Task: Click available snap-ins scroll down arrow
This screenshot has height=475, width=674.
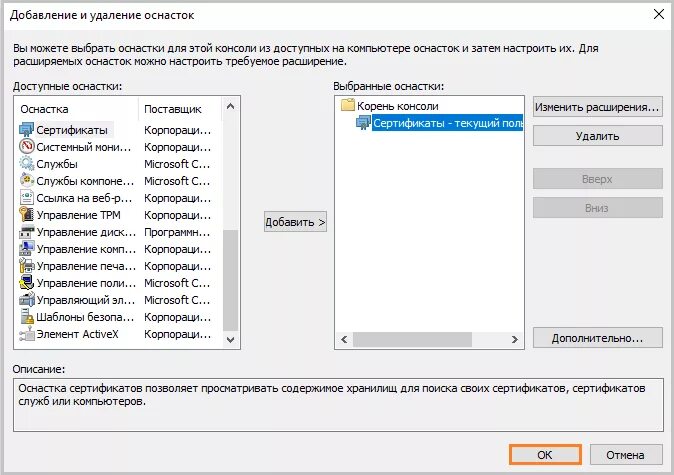Action: click(230, 340)
